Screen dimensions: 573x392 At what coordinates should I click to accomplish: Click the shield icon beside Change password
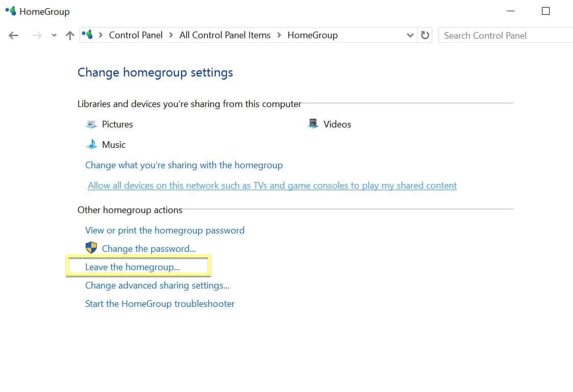[x=91, y=248]
